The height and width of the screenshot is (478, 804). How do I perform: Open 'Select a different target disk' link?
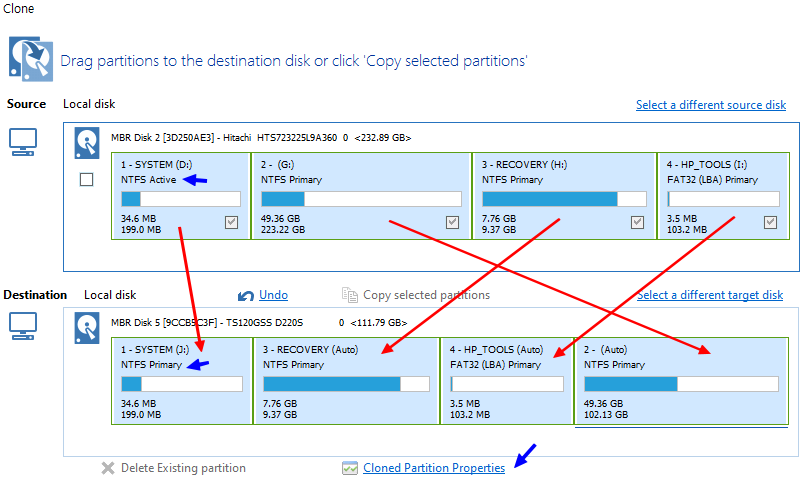(709, 295)
